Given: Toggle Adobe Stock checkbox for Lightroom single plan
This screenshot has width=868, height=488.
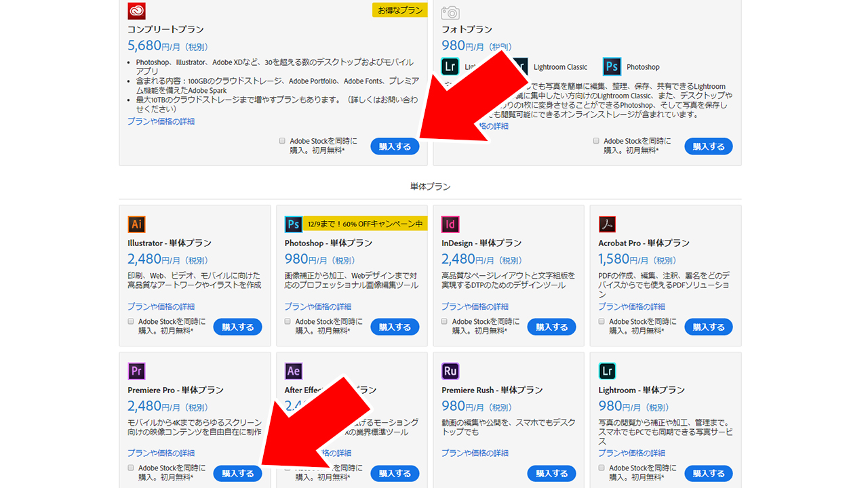Looking at the screenshot, I should [x=601, y=468].
